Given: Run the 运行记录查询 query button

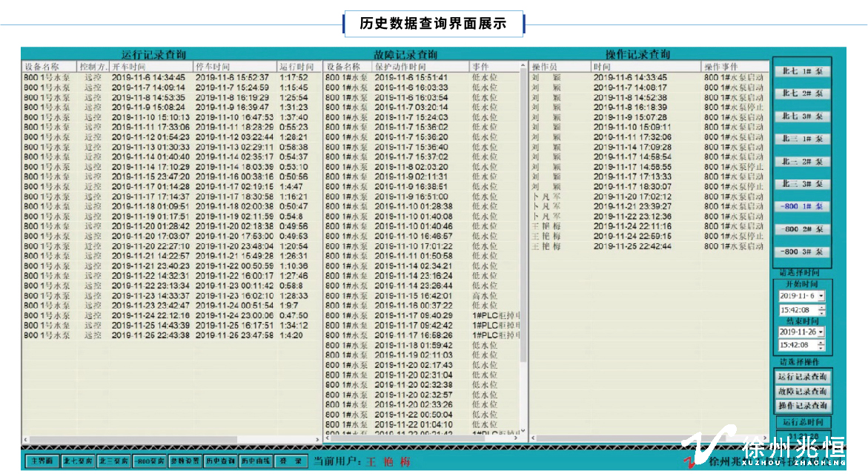Looking at the screenshot, I should pyautogui.click(x=802, y=377).
